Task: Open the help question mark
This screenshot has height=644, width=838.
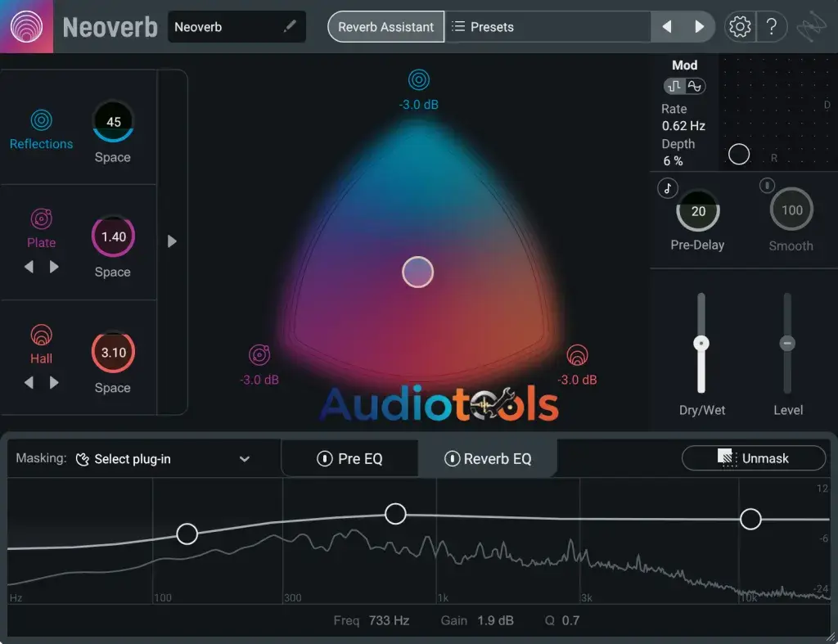Action: pos(772,26)
